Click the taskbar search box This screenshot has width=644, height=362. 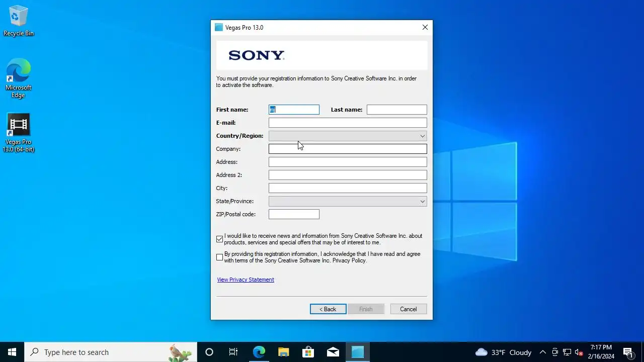pos(111,352)
